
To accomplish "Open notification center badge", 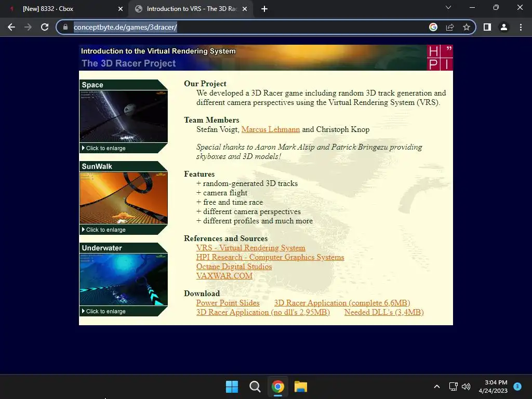I will [517, 386].
